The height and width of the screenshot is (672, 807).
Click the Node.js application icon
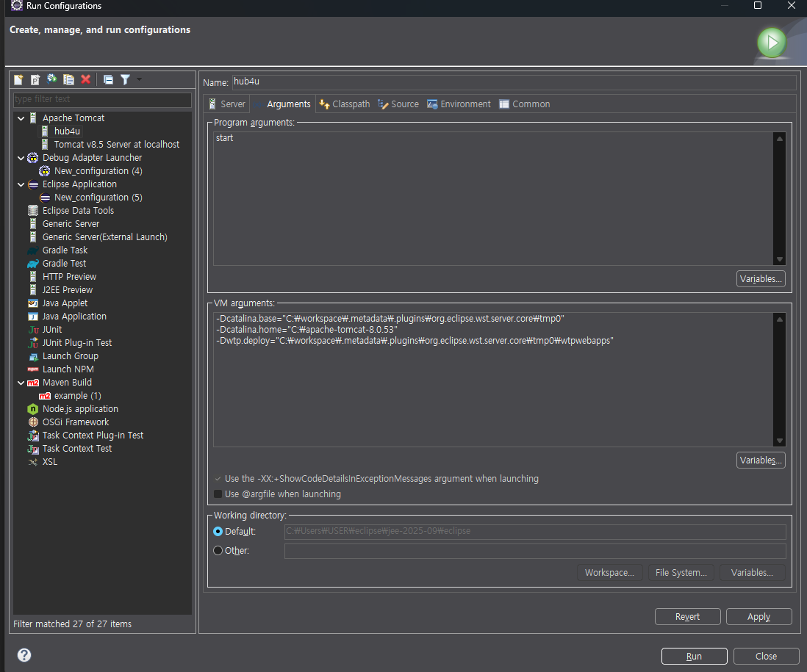pos(33,409)
